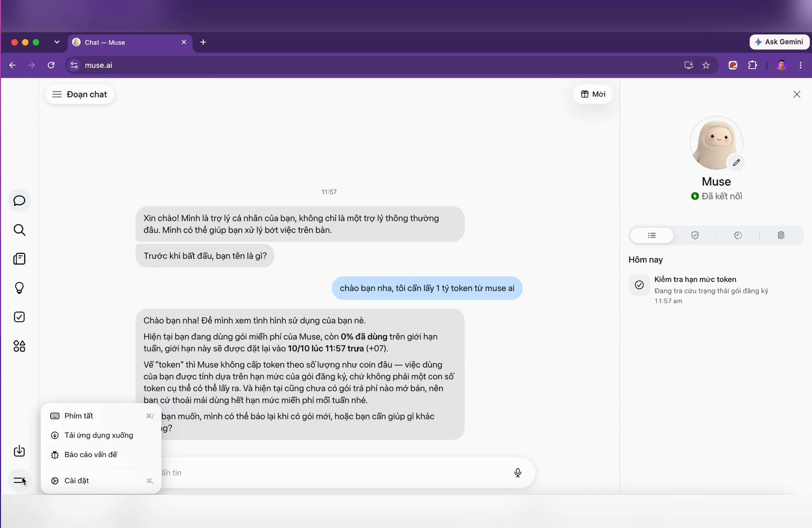Open the checkbox tasks icon in sidebar
Image resolution: width=812 pixels, height=528 pixels.
[20, 317]
